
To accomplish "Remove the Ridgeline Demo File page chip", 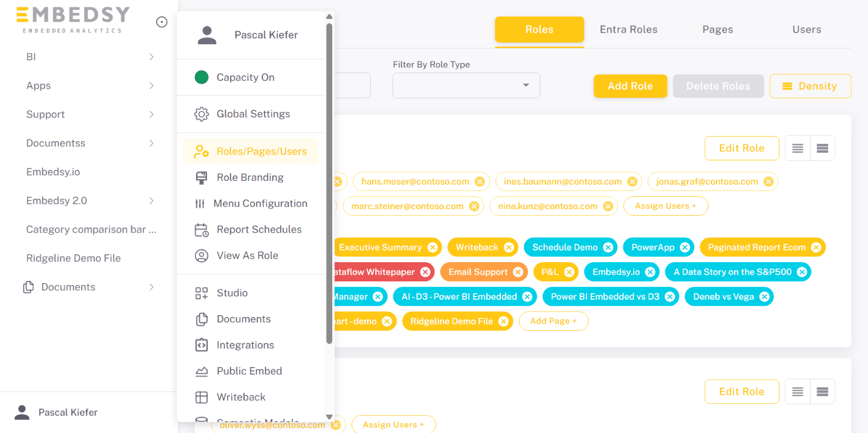I will click(x=503, y=321).
